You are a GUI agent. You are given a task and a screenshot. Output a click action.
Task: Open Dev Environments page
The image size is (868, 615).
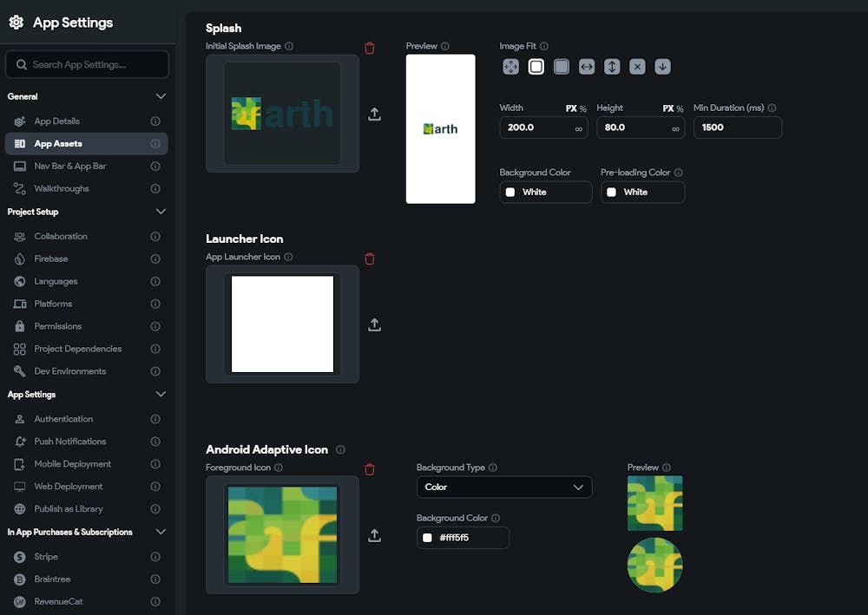pyautogui.click(x=86, y=371)
